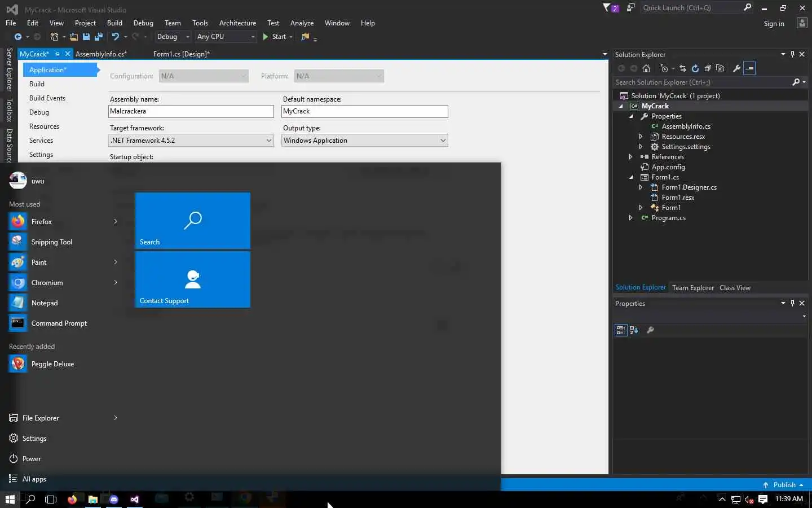Expand the Form1.Designer.cs node
This screenshot has width=812, height=508.
click(x=641, y=187)
